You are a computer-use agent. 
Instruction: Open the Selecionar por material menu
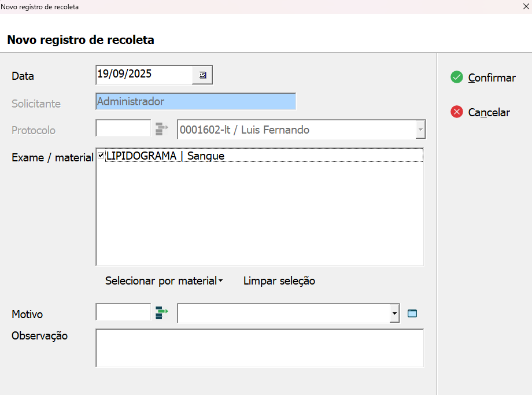point(164,280)
